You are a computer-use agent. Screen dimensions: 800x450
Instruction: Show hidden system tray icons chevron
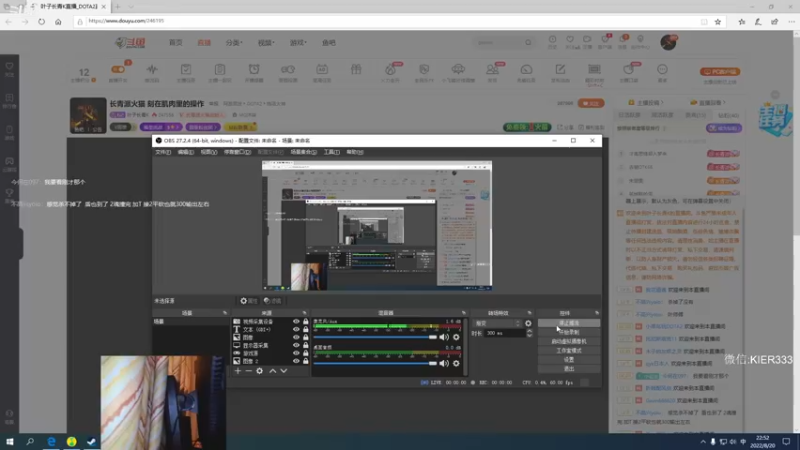703,441
